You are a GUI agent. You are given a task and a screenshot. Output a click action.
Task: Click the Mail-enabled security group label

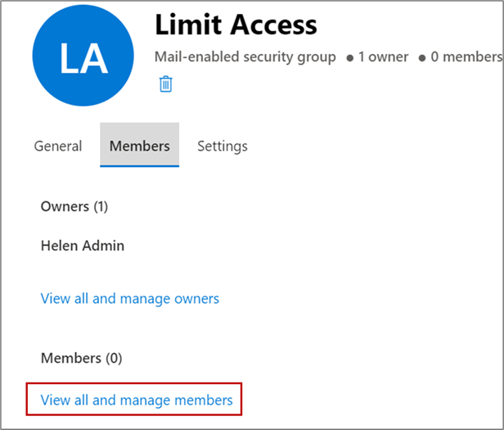245,57
